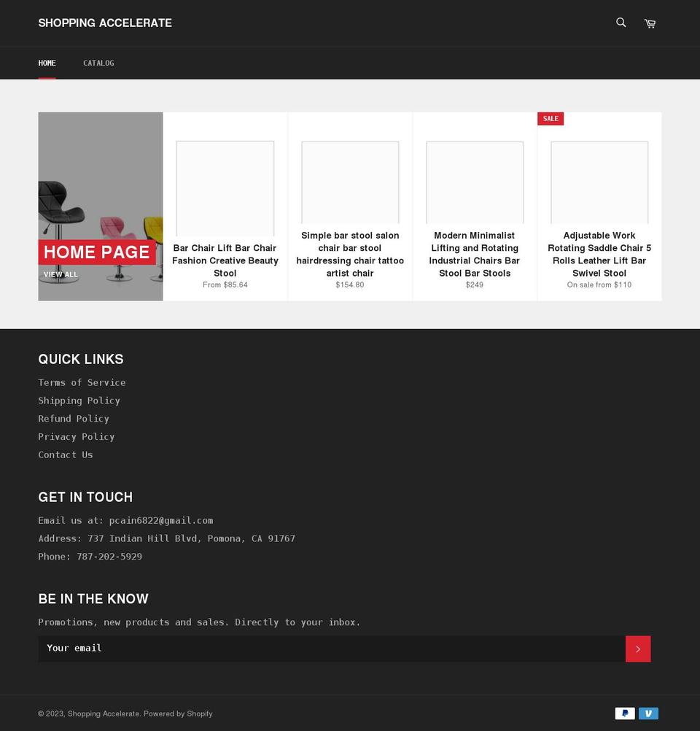700x731 pixels.
Task: Click the Powered by Shopify link
Action: pos(178,713)
